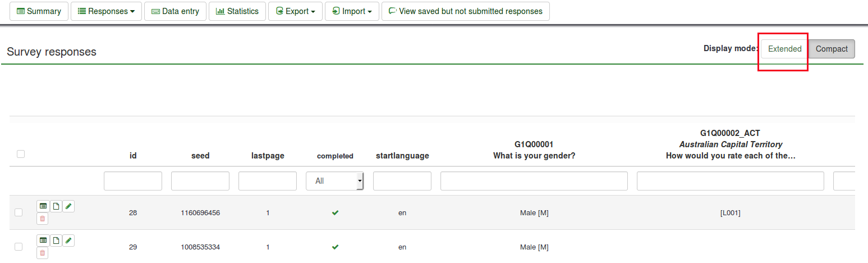Click the id column filter field
The width and height of the screenshot is (868, 263).
coord(133,181)
